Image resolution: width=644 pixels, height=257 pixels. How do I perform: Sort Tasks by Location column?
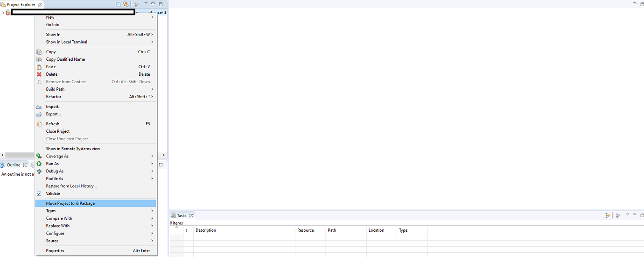(381, 230)
